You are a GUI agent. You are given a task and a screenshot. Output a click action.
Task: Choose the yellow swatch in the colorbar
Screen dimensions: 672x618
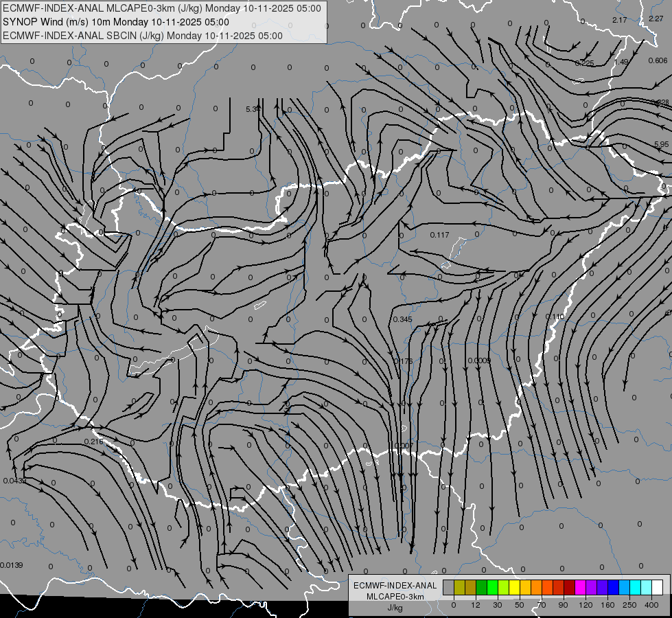click(514, 588)
